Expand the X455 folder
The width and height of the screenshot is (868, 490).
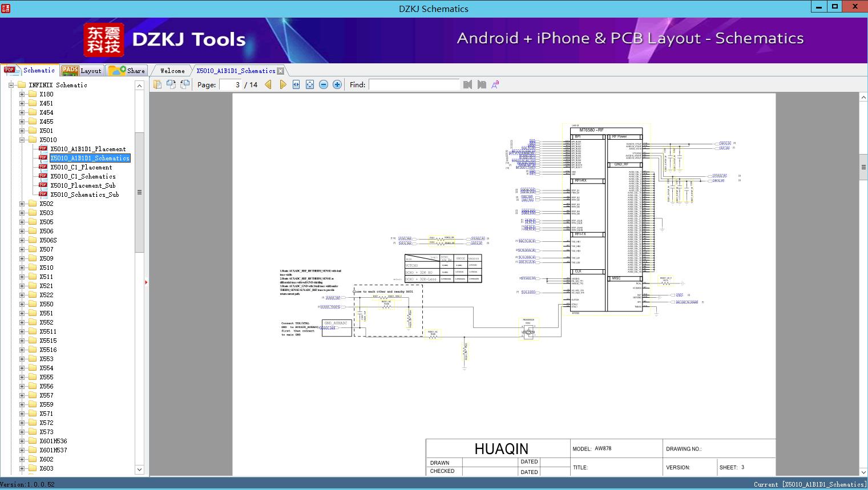[x=22, y=122]
